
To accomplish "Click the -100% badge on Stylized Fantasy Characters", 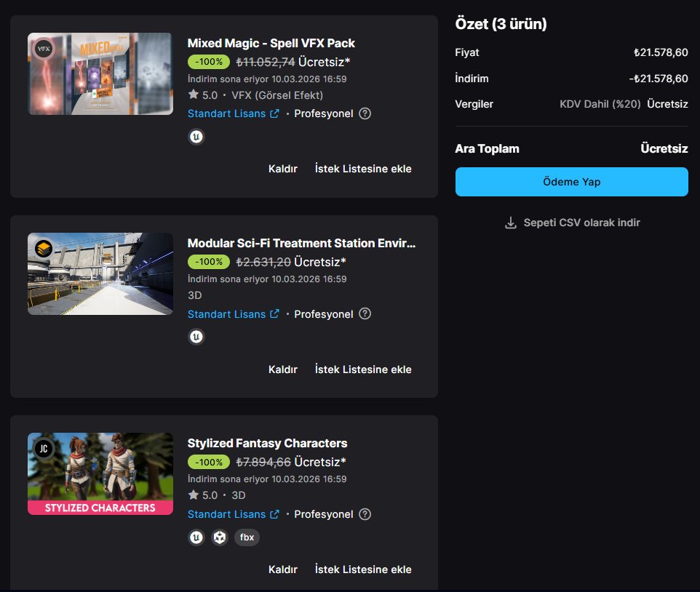I will coord(209,462).
